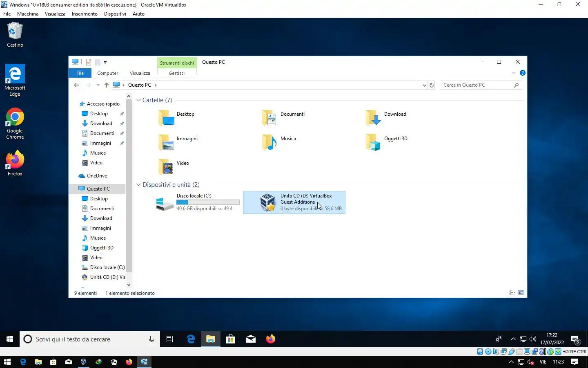Select the Desktop folder in Cartelle
Viewport: 588px width, 368px height.
176,118
